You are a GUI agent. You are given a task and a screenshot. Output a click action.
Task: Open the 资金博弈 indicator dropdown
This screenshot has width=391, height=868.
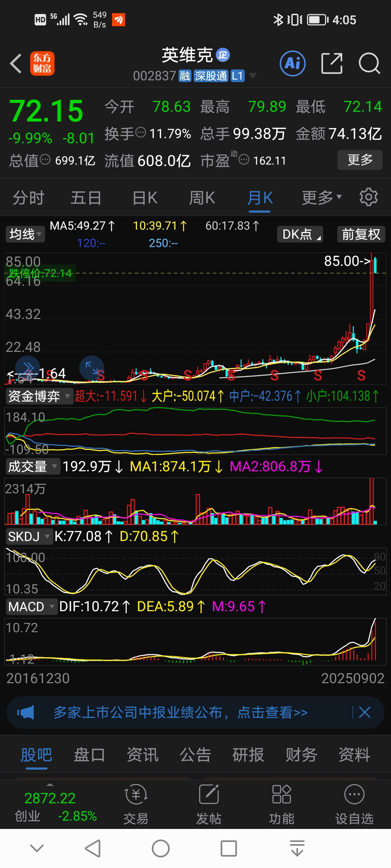[39, 396]
